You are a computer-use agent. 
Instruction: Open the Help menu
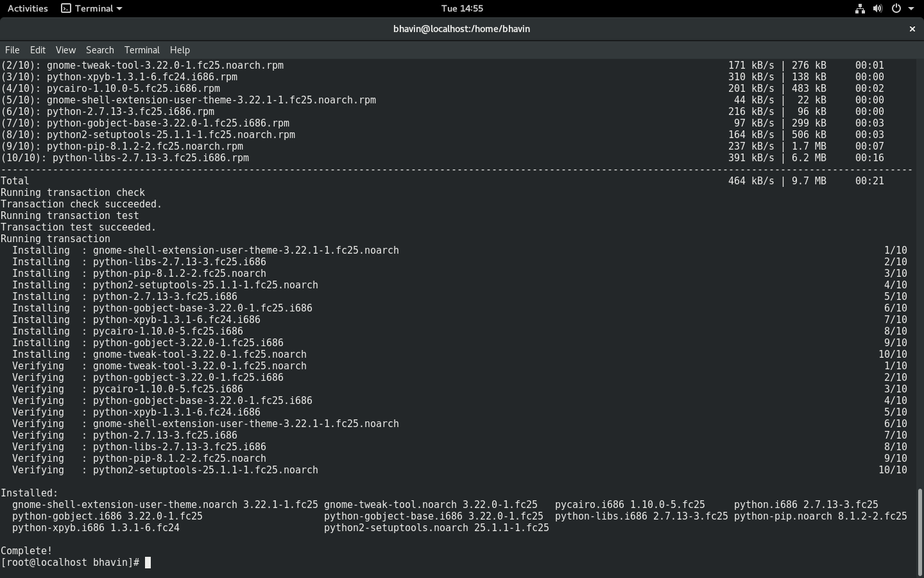click(180, 49)
